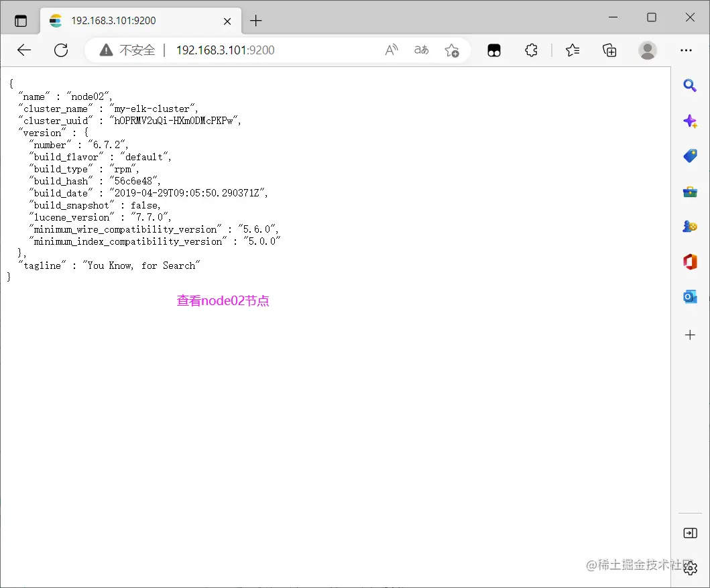The image size is (710, 588).
Task: Click the build_snapshot "false" value
Action: point(144,206)
